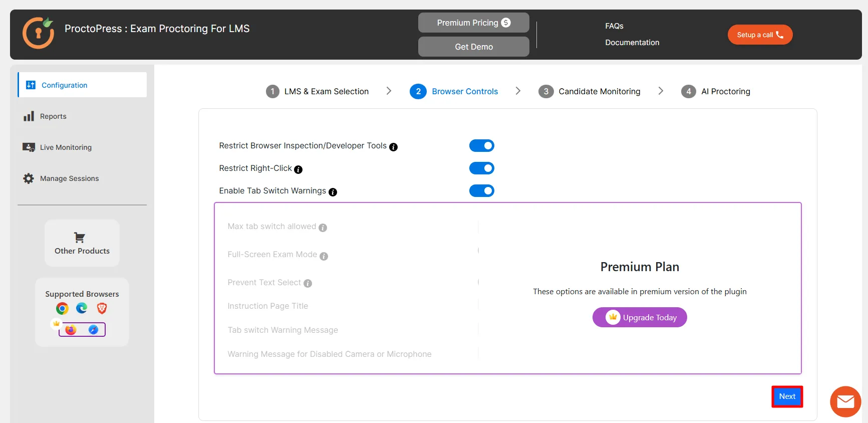This screenshot has height=423, width=868.
Task: Click the Upgrade Today button
Action: click(640, 317)
